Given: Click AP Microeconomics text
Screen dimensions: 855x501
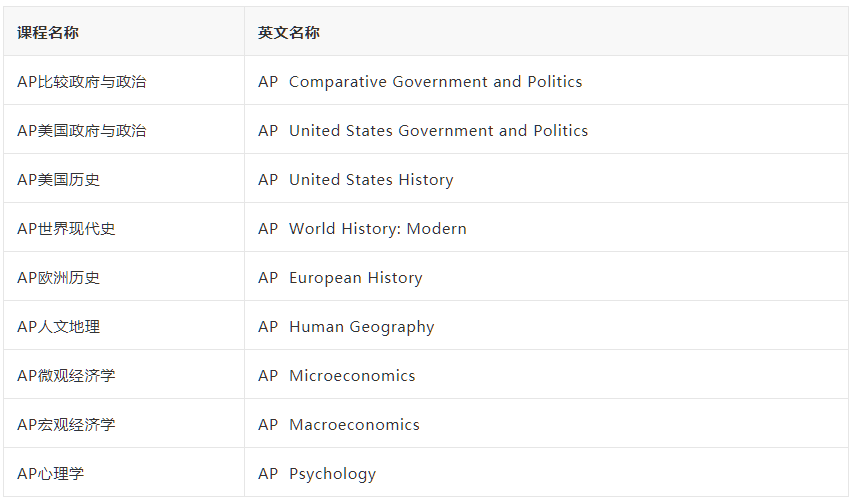Looking at the screenshot, I should [x=336, y=376].
